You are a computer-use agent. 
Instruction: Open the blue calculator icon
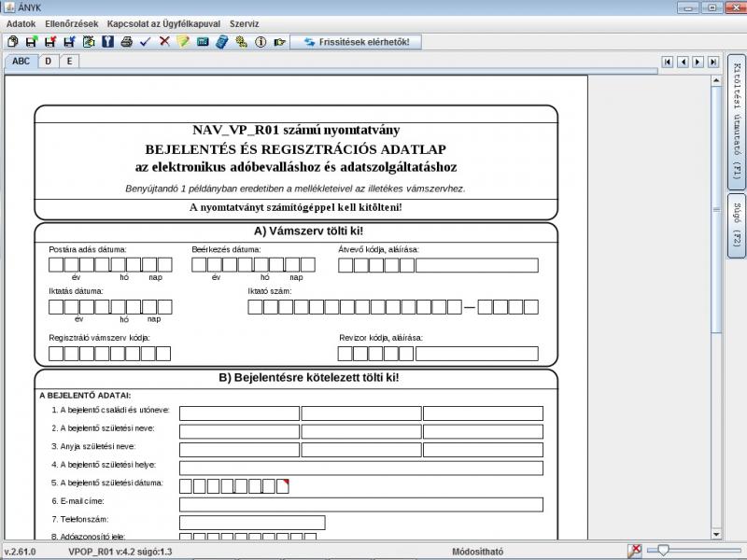coord(222,42)
